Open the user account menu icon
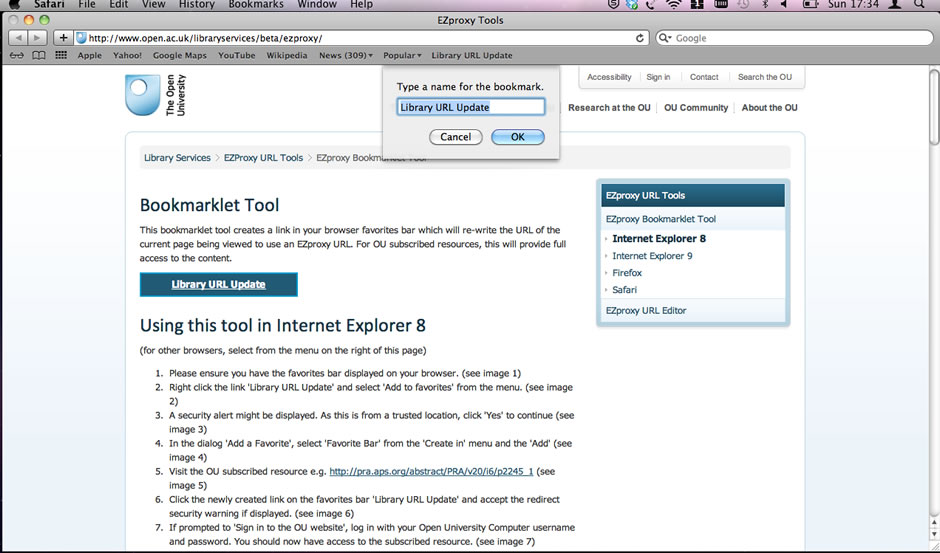 pos(894,4)
